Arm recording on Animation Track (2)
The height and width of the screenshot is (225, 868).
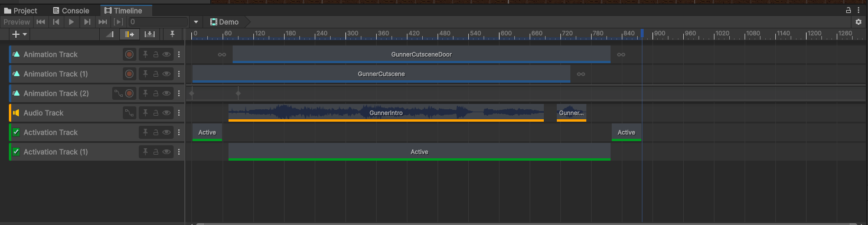(x=129, y=93)
